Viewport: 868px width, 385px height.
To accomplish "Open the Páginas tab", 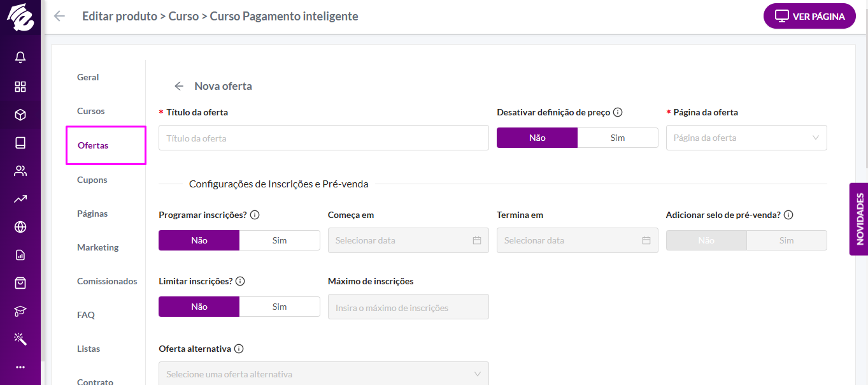I will coord(92,214).
